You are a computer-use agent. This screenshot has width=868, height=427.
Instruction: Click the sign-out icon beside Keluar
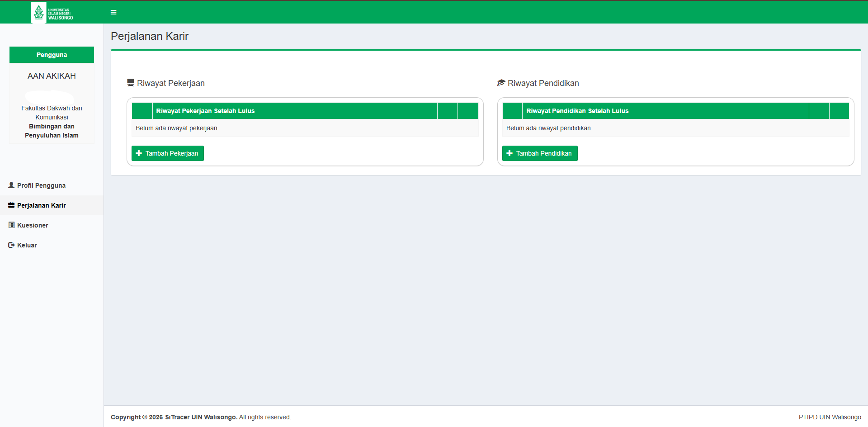11,245
